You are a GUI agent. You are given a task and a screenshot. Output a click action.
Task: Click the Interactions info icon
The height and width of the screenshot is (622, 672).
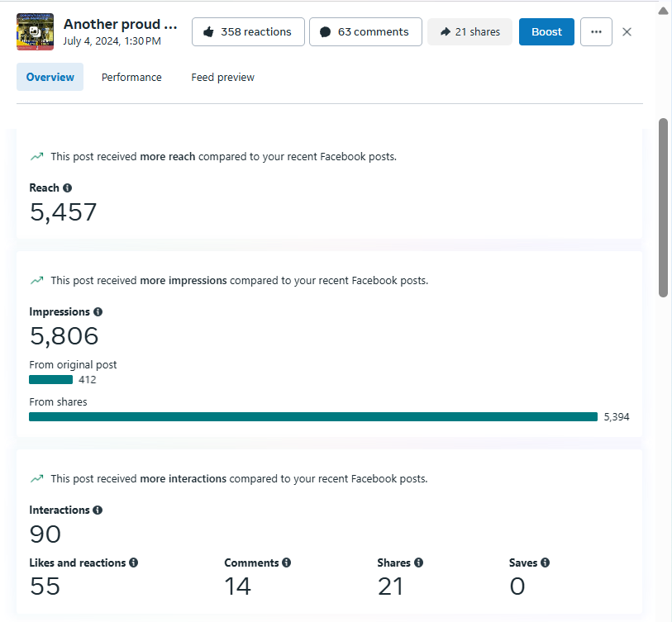[x=98, y=510]
